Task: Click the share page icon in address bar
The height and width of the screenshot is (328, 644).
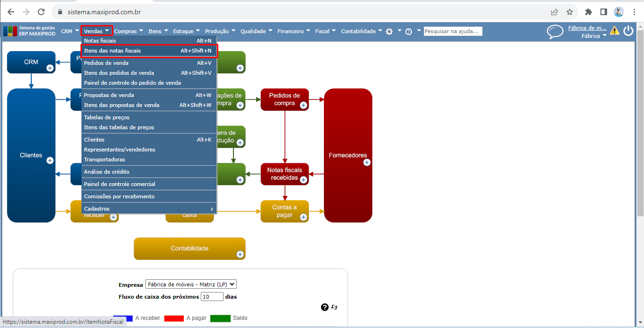Action: click(555, 12)
